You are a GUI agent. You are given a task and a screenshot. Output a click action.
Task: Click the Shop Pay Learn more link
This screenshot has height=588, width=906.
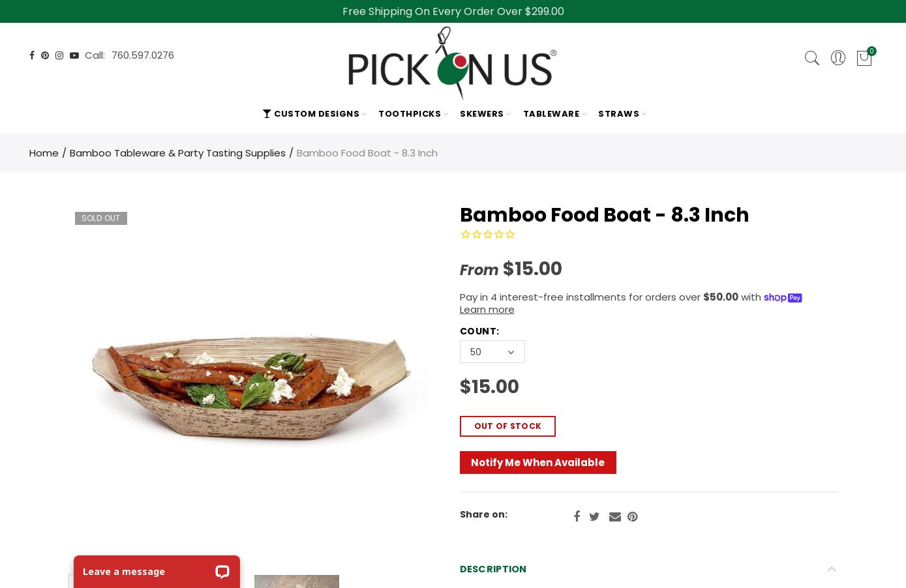(487, 310)
